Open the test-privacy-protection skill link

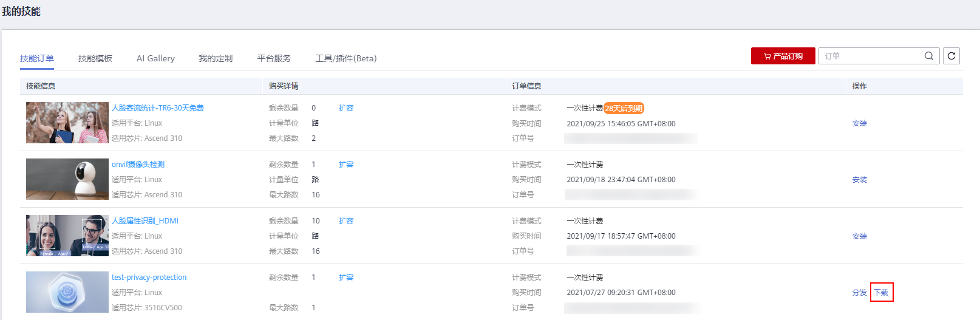[x=149, y=277]
